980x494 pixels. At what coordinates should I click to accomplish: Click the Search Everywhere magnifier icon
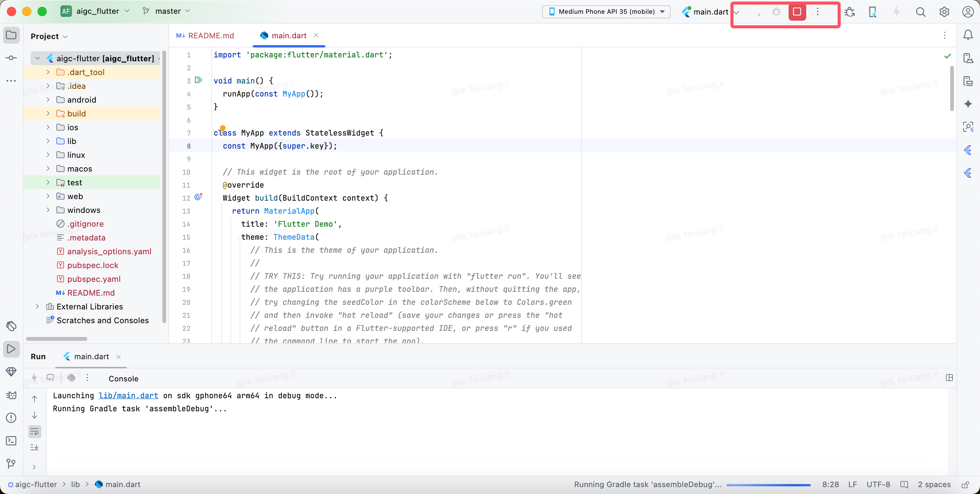point(921,12)
